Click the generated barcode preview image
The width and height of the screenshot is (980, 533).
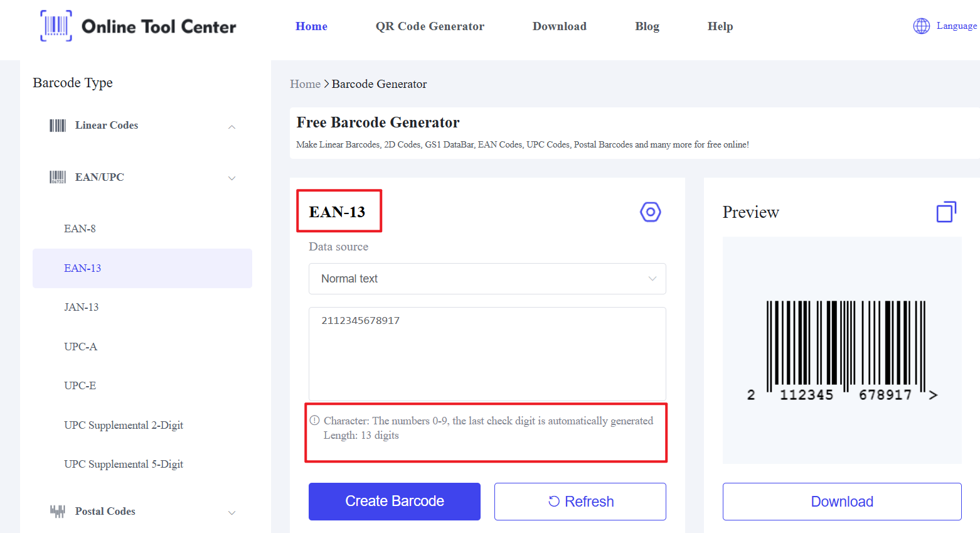pyautogui.click(x=842, y=349)
